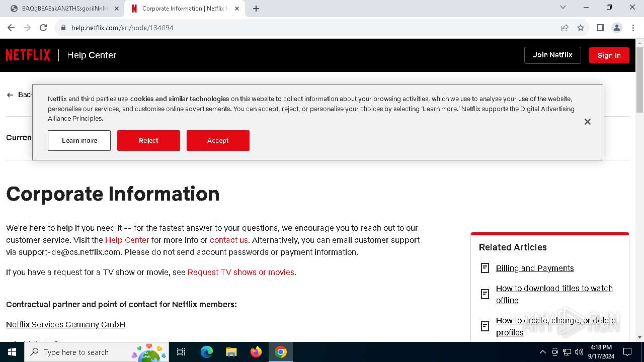The width and height of the screenshot is (644, 362).
Task: Click Join Netflix button
Action: tap(552, 55)
